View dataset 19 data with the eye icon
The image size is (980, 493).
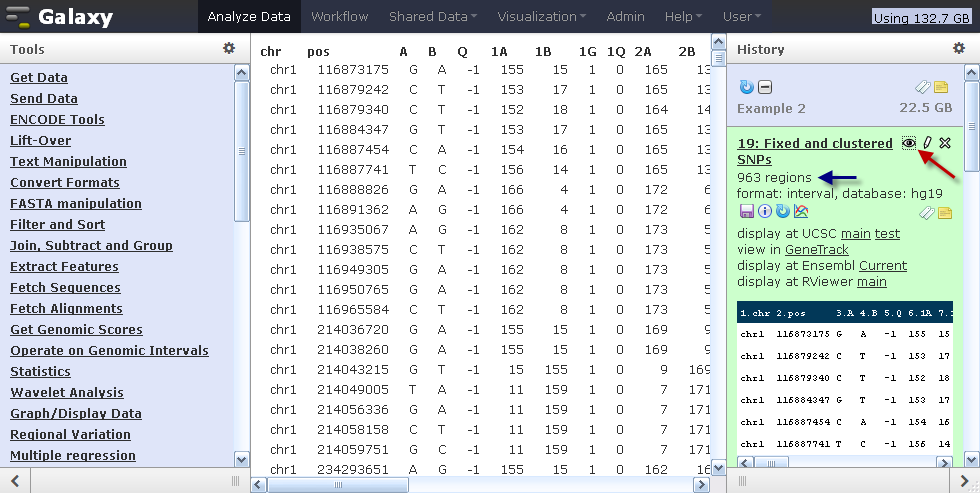(909, 143)
